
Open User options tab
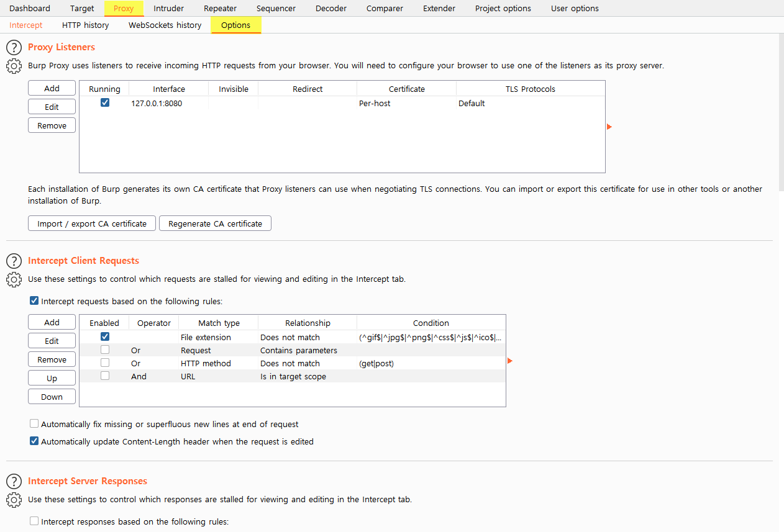click(x=575, y=8)
